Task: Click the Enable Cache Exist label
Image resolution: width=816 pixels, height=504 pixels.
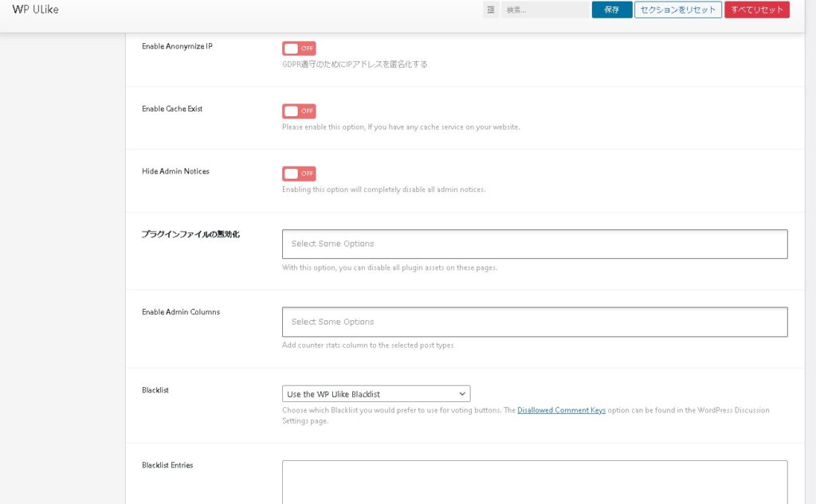Action: (x=172, y=108)
